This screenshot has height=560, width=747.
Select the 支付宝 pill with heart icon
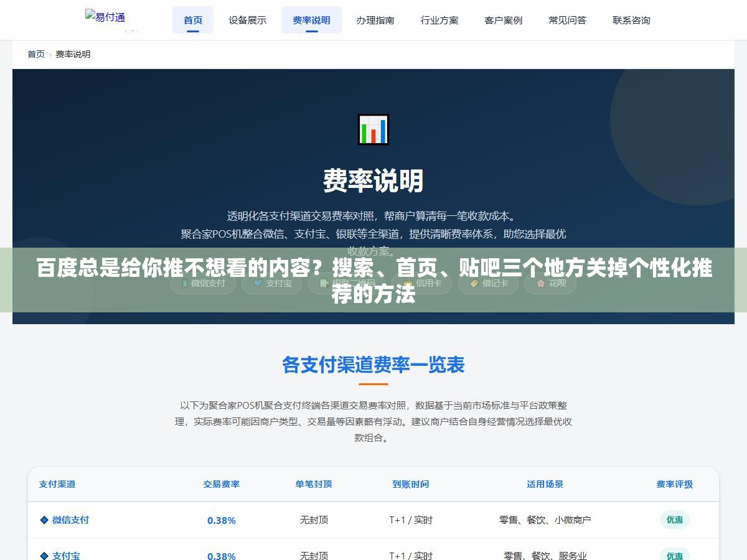(x=271, y=283)
